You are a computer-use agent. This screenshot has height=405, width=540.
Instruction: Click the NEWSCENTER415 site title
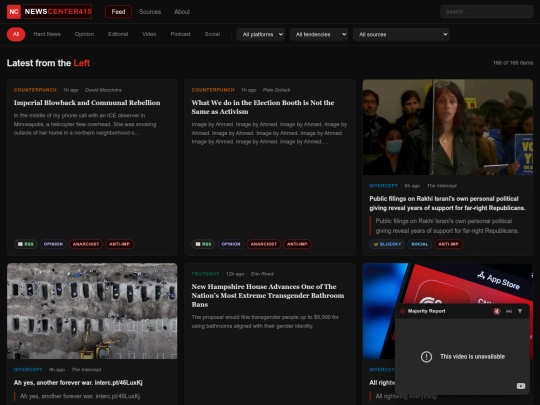[x=58, y=12]
